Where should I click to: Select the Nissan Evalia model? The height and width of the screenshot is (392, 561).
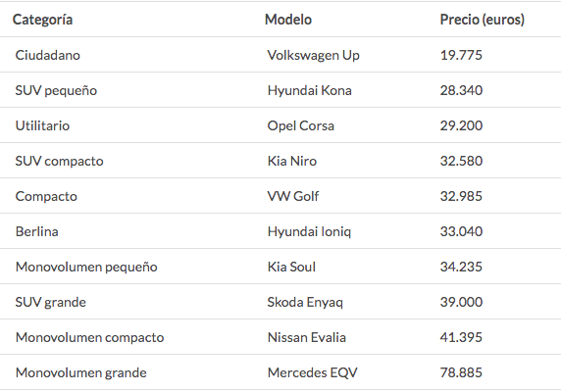click(x=307, y=337)
